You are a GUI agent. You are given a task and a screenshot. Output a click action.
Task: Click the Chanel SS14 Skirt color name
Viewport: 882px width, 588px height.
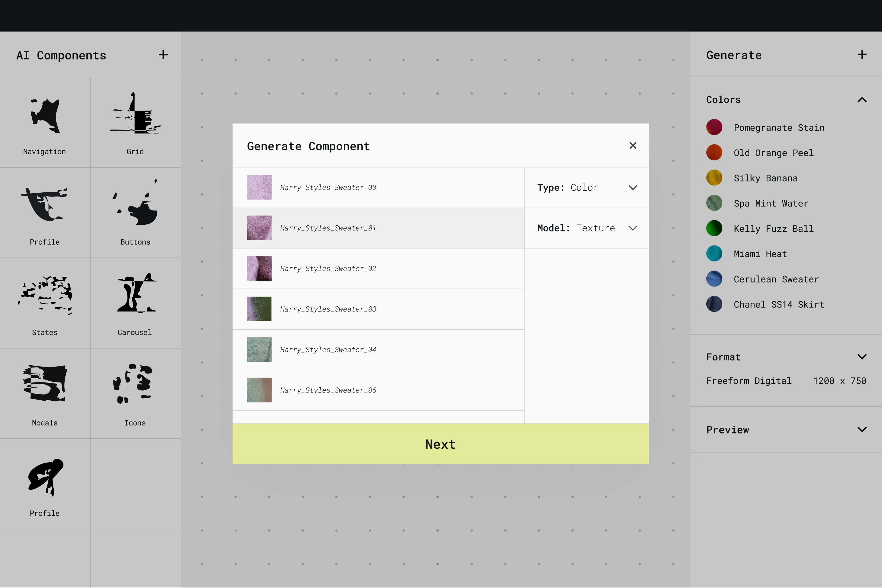(779, 305)
